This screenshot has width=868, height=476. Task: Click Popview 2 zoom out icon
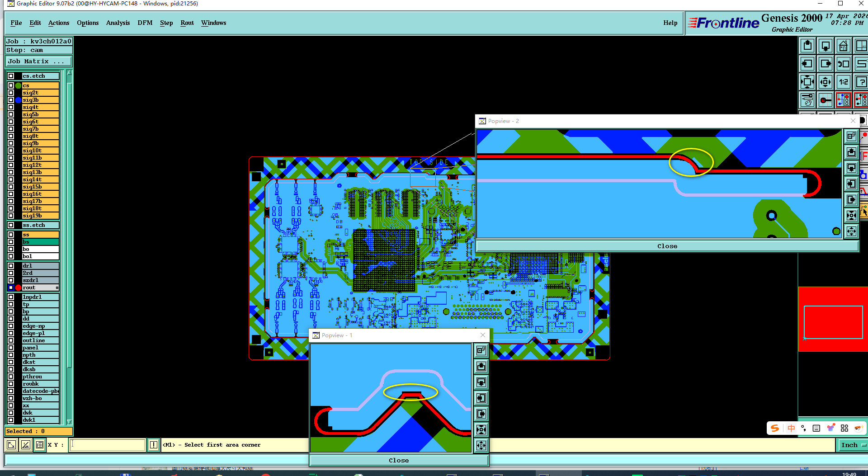click(x=851, y=216)
